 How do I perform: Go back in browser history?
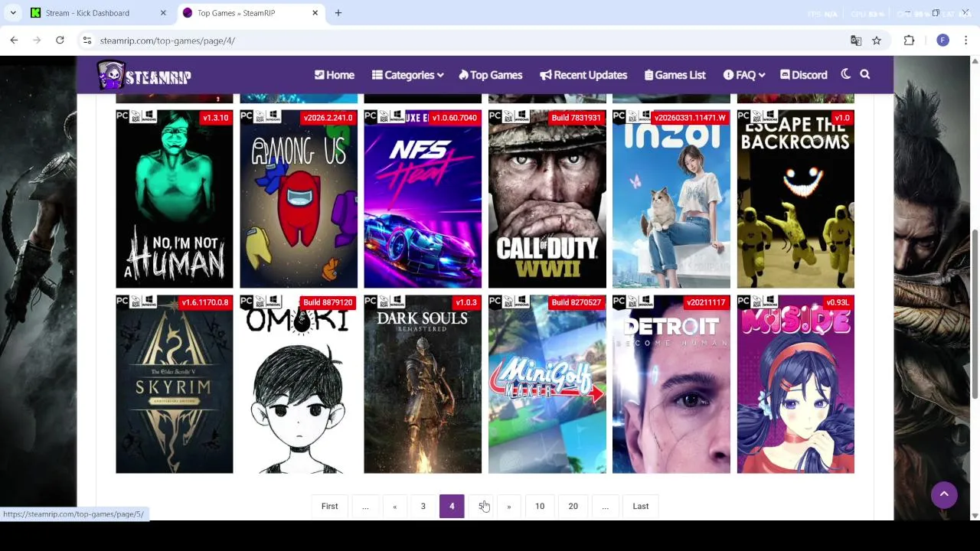tap(14, 41)
